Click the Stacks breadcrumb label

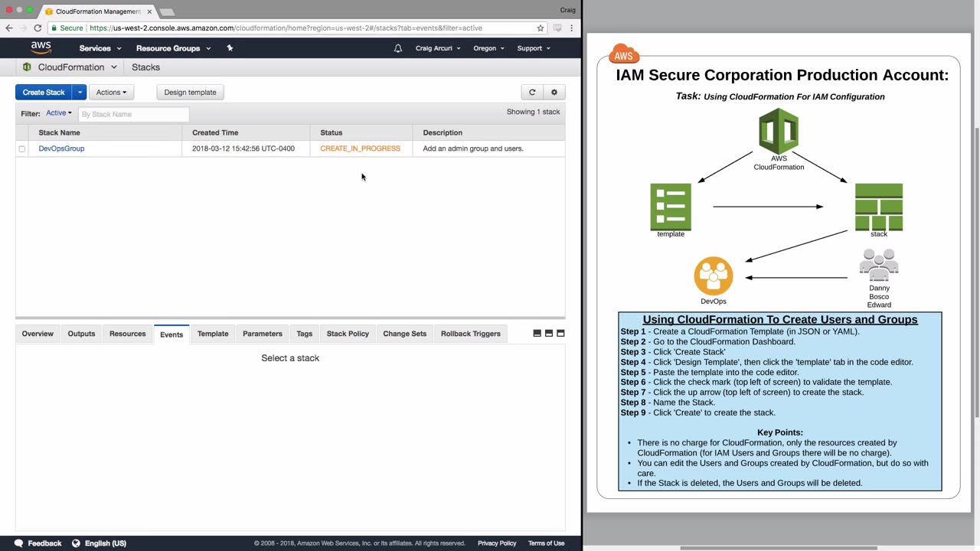click(145, 67)
